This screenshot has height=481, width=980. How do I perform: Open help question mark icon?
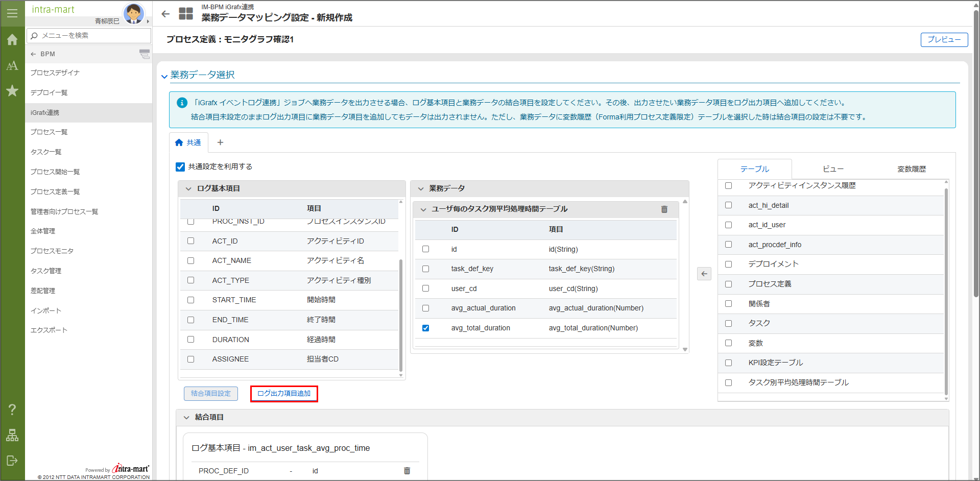point(12,409)
